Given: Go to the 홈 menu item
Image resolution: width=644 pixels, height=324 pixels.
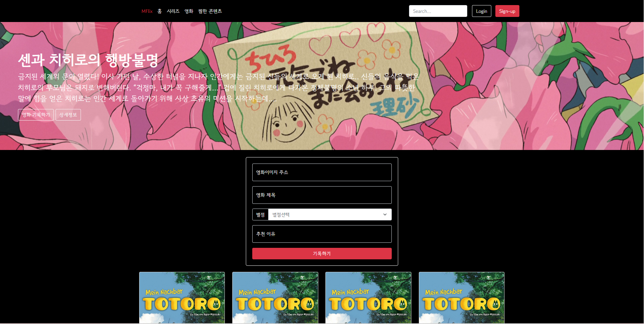Looking at the screenshot, I should click(159, 11).
